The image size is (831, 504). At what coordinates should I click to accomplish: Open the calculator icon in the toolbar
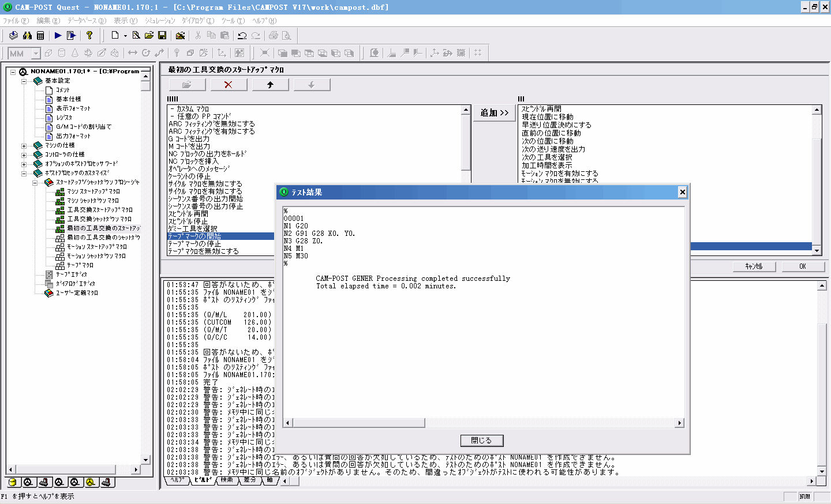(40, 36)
